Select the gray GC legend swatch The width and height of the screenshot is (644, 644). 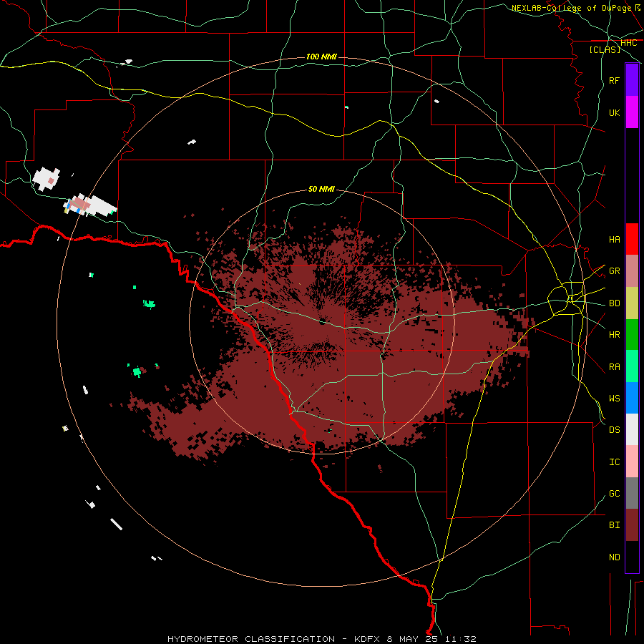click(632, 493)
